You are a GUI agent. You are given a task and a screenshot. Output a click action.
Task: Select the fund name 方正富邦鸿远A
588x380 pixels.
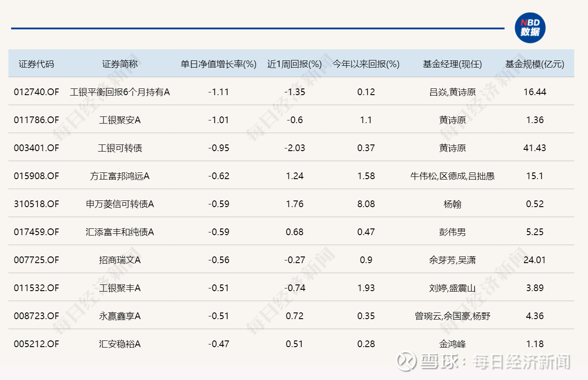120,176
